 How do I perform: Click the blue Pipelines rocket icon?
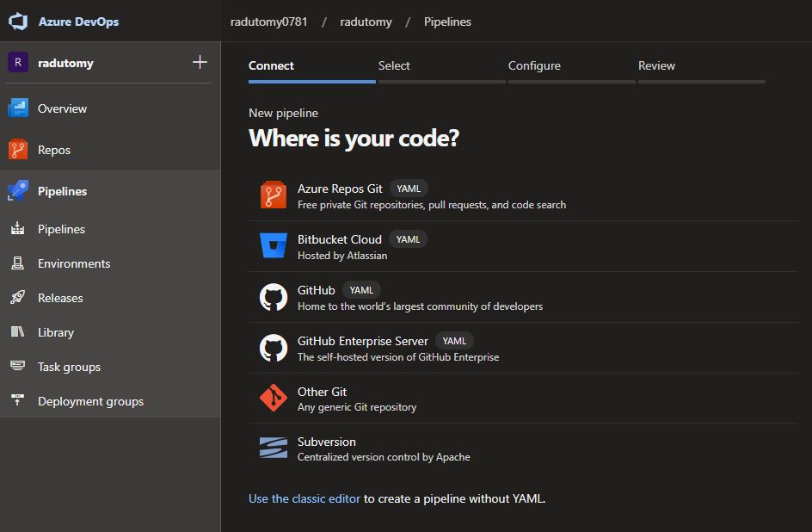(18, 190)
